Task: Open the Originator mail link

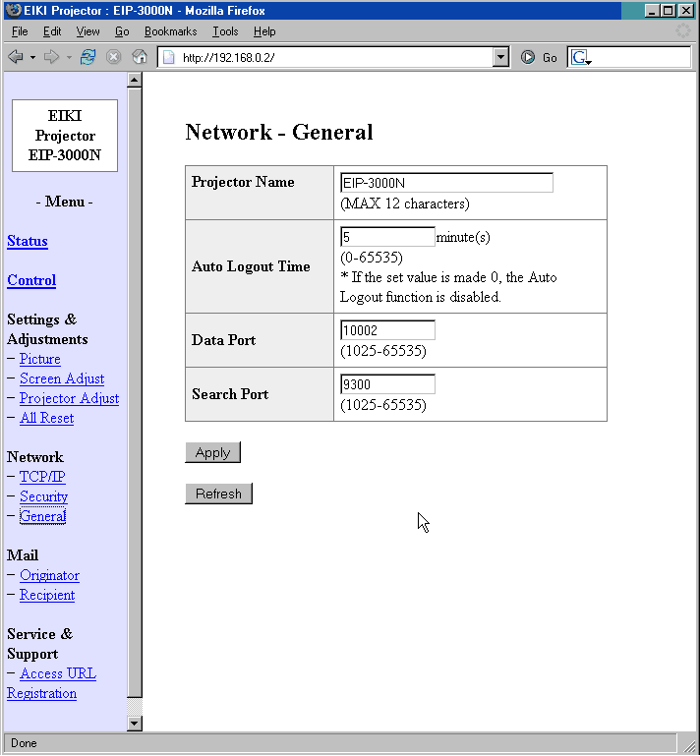Action: pyautogui.click(x=49, y=575)
